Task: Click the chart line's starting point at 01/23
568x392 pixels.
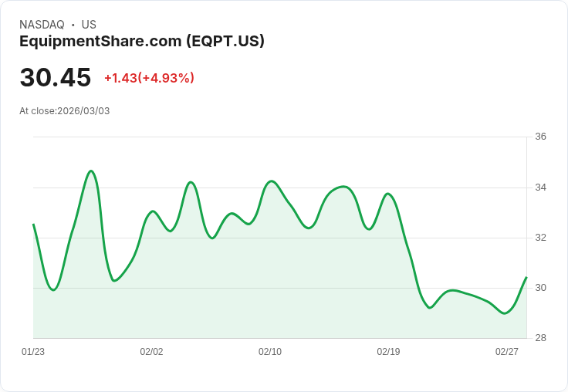Action: (x=34, y=225)
